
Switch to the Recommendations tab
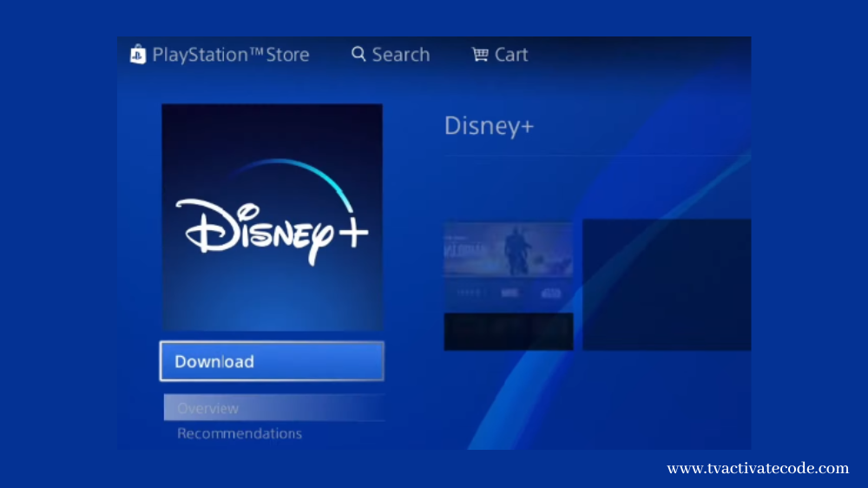240,433
